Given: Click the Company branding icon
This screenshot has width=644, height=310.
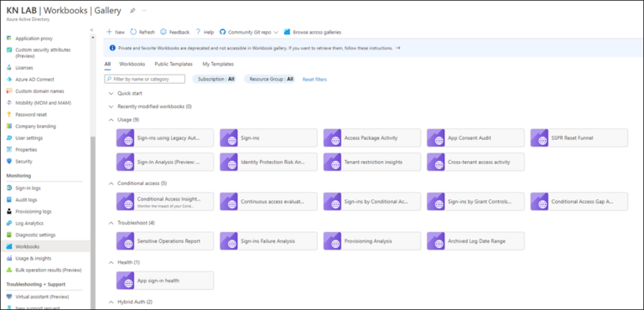Looking at the screenshot, I should pyautogui.click(x=9, y=127).
